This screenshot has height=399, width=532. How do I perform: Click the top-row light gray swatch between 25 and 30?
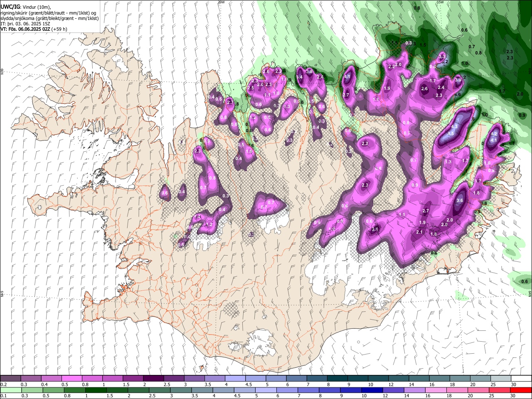pyautogui.click(x=501, y=379)
